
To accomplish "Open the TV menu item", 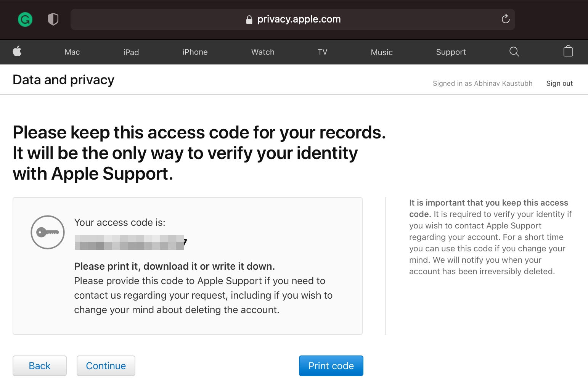I will [322, 52].
